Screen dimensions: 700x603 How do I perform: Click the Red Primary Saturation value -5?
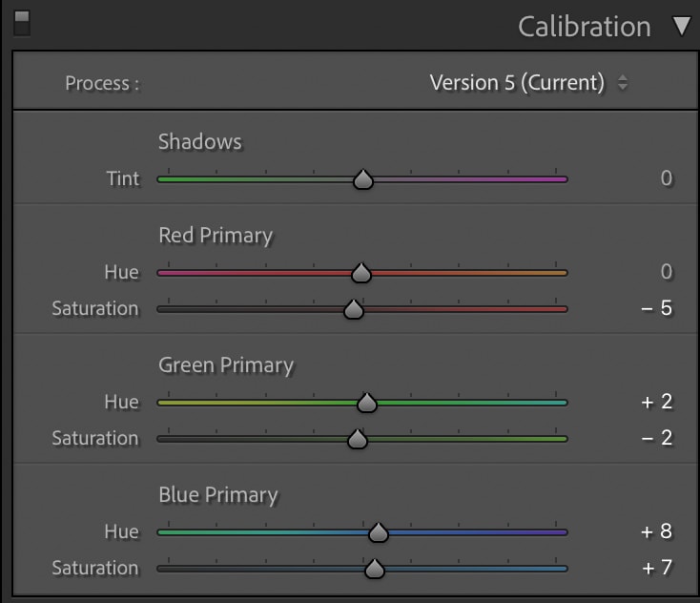pos(656,308)
